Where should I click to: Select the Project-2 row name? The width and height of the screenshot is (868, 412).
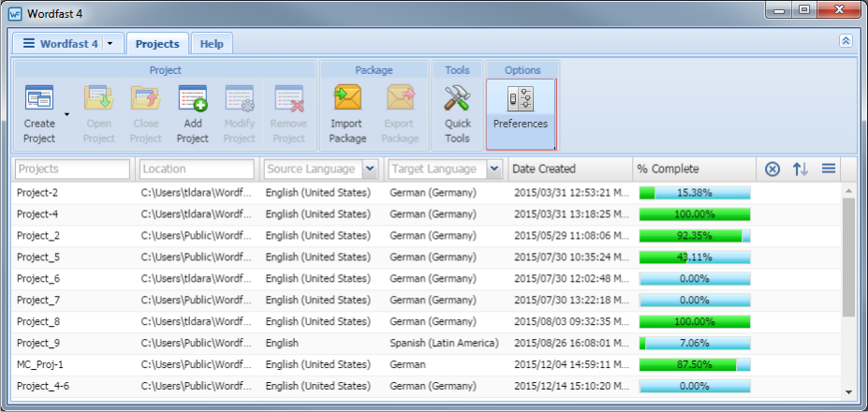coord(37,193)
